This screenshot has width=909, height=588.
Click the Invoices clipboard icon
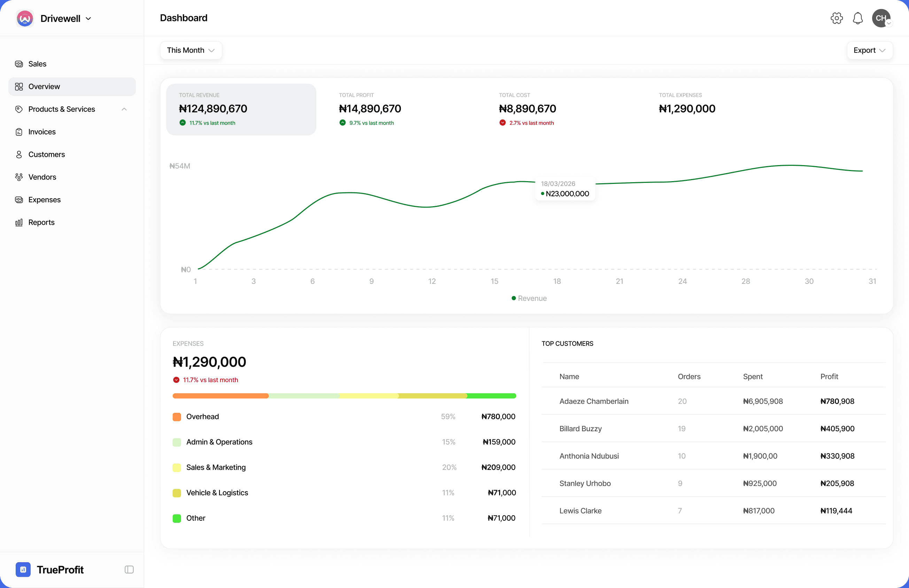[19, 132]
